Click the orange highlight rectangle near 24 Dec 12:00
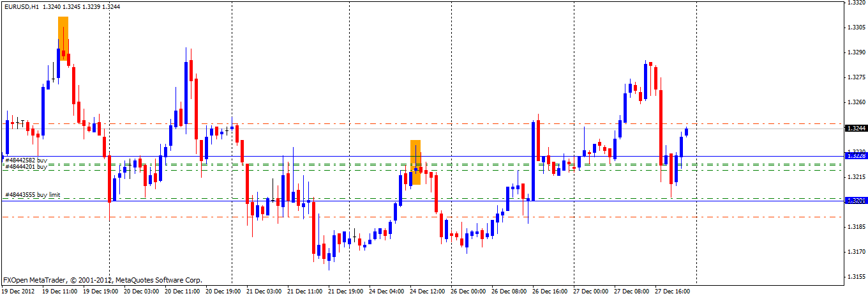Screen dimensions: 868x296 coord(415,162)
